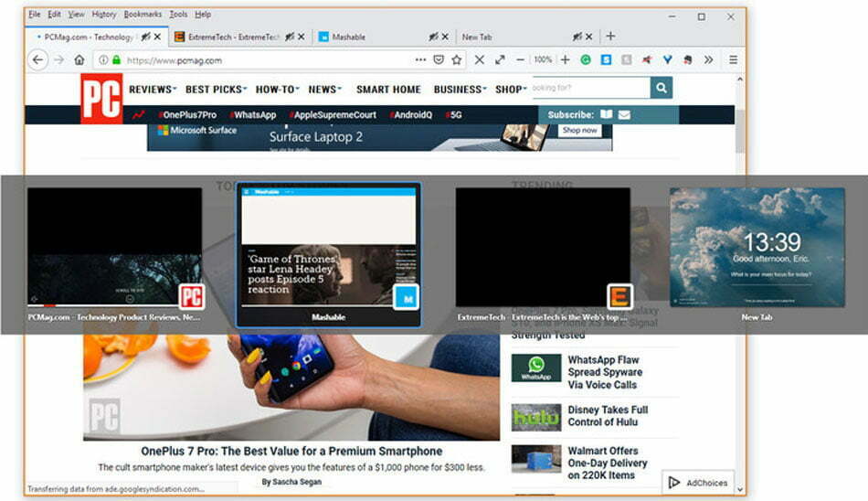Expand the REVIEWS dropdown on PCMag
Image resolution: width=868 pixels, height=501 pixels.
coord(153,90)
